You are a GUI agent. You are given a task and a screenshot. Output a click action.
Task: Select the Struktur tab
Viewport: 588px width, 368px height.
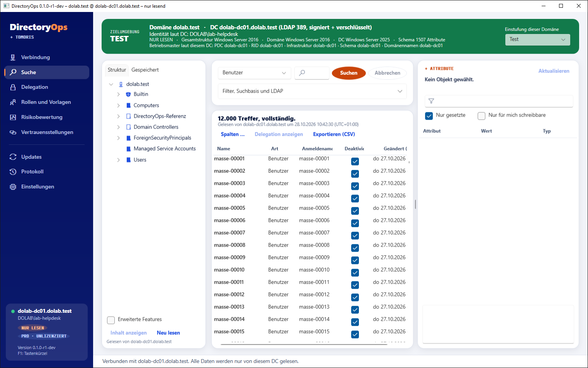click(117, 70)
